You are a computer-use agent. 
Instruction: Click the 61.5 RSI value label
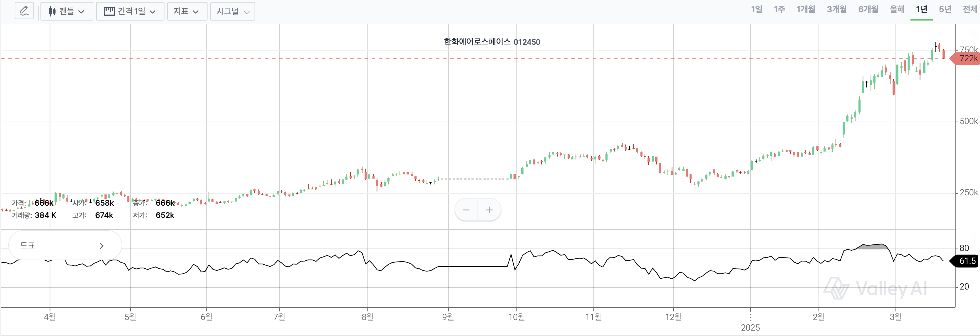[966, 261]
